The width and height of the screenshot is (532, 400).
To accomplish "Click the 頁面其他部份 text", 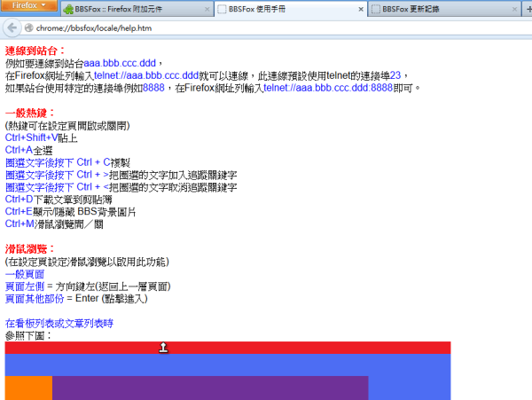I will [x=35, y=299].
